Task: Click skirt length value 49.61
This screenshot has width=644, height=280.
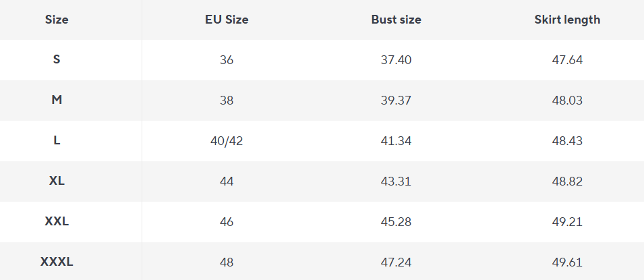Action: coord(567,262)
